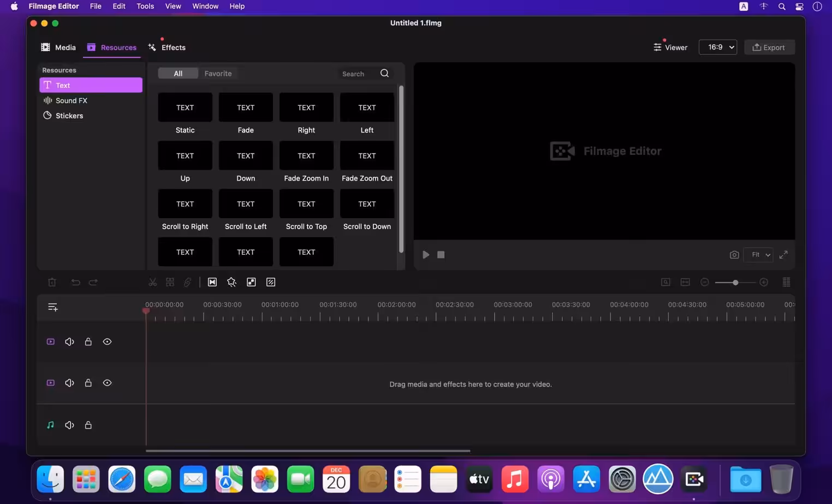832x504 pixels.
Task: Open the Fit zoom dropdown in the viewer
Action: point(759,255)
